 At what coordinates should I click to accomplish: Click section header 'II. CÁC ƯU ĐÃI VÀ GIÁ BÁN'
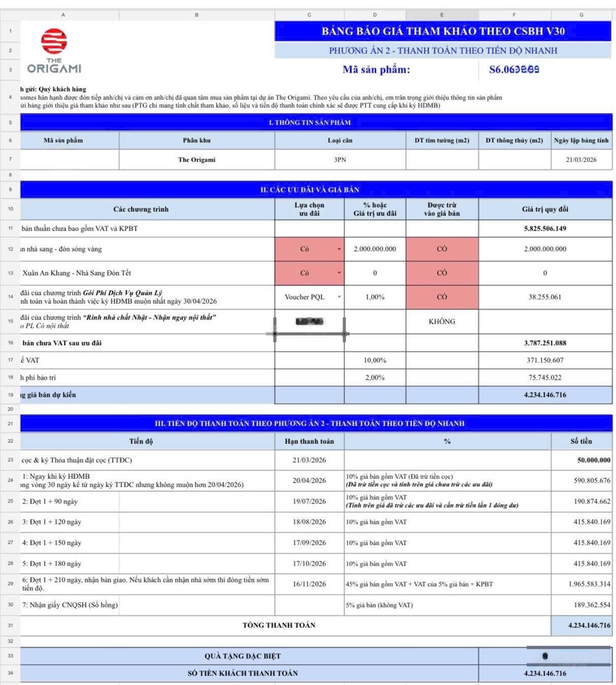(x=316, y=189)
